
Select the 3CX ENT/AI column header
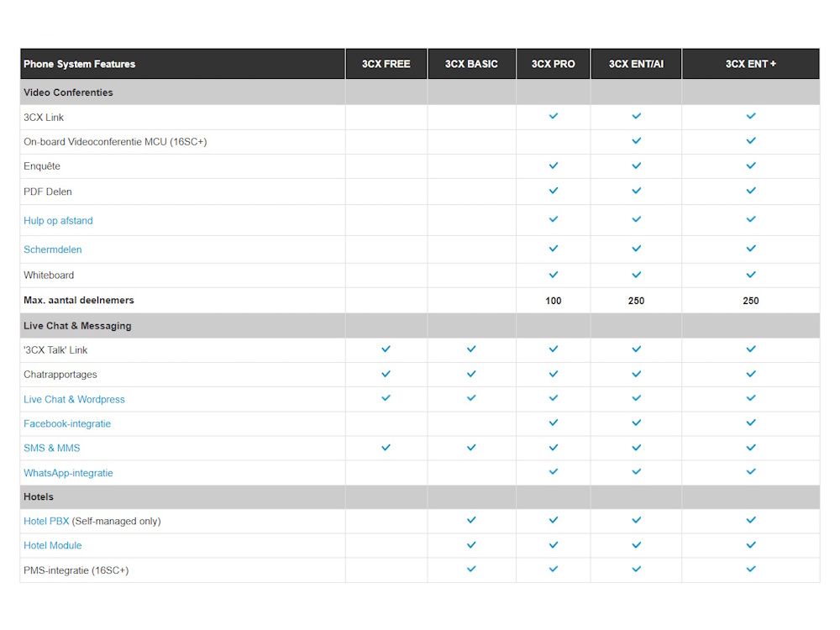tap(637, 64)
